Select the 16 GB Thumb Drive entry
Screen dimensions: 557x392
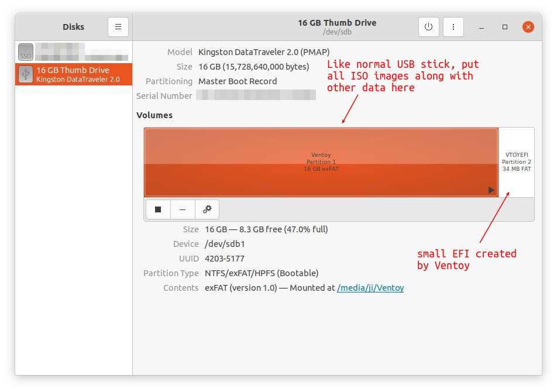coord(74,74)
